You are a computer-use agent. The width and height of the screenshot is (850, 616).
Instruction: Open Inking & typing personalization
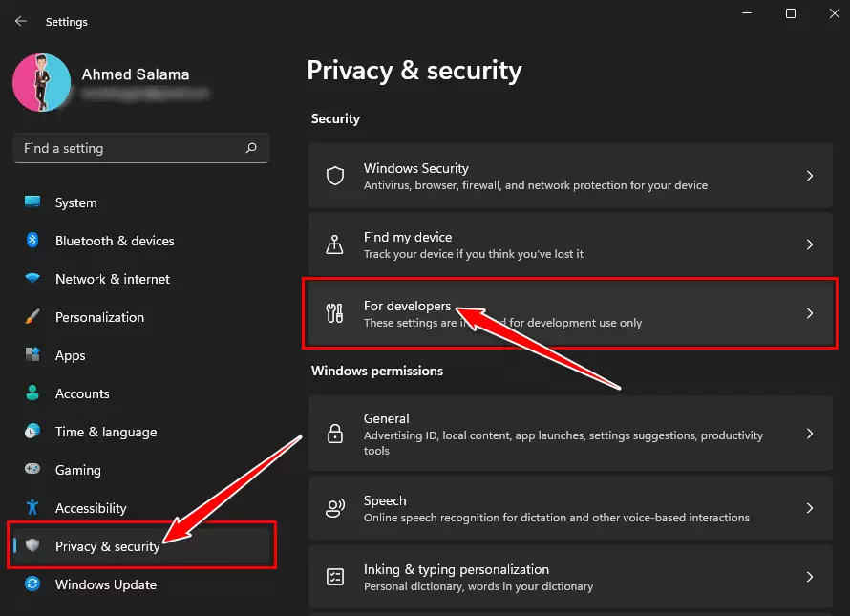pyautogui.click(x=570, y=577)
